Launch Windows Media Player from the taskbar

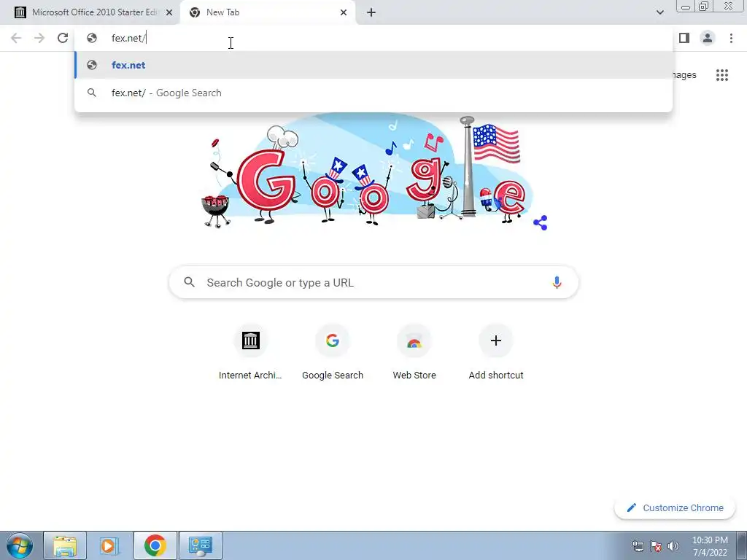pyautogui.click(x=109, y=545)
